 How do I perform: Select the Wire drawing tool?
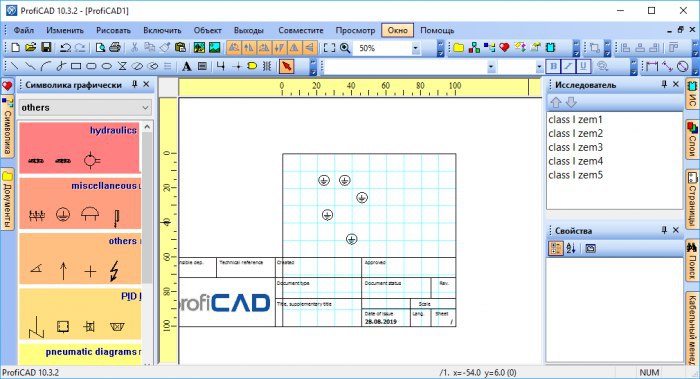click(221, 67)
